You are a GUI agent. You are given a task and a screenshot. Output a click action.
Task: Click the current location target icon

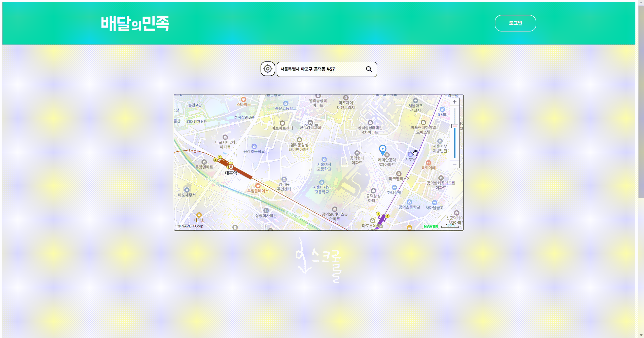[268, 69]
